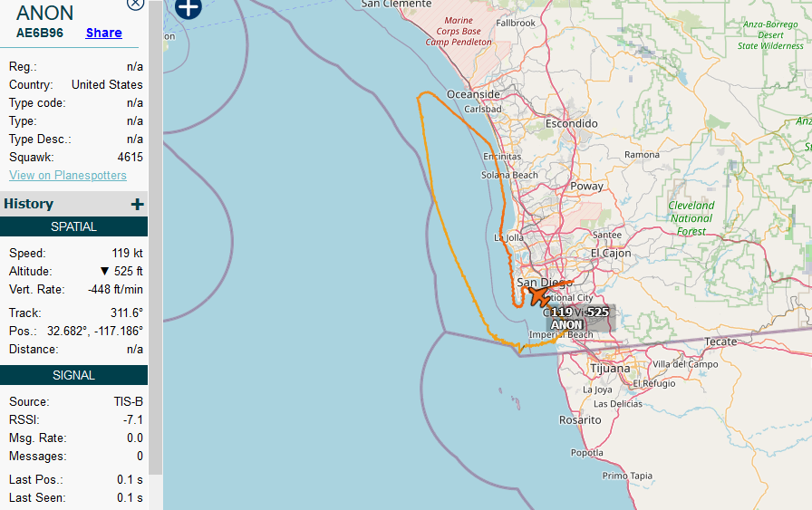The height and width of the screenshot is (510, 812).
Task: Click the Encinitas map label
Action: pyautogui.click(x=502, y=157)
